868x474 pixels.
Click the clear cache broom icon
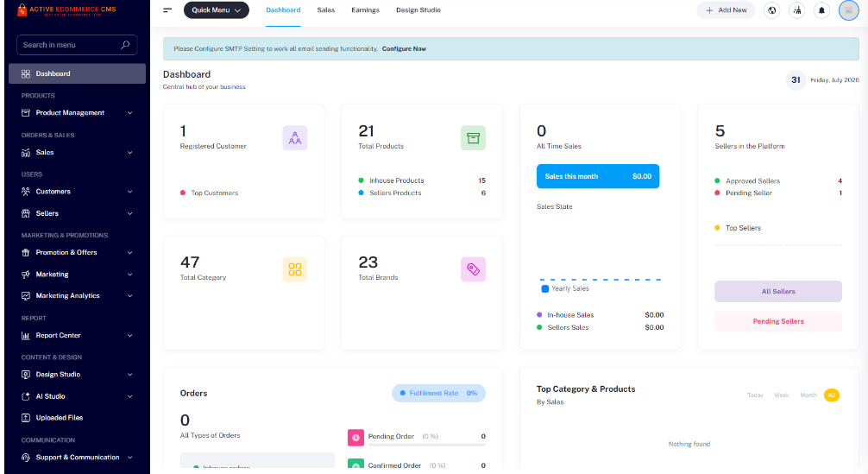coord(796,10)
